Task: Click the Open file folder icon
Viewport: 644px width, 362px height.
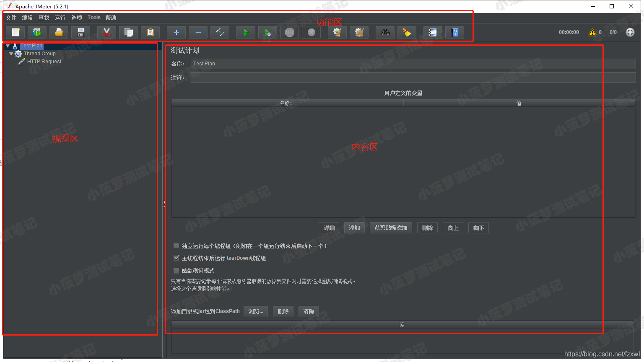Action: (59, 32)
